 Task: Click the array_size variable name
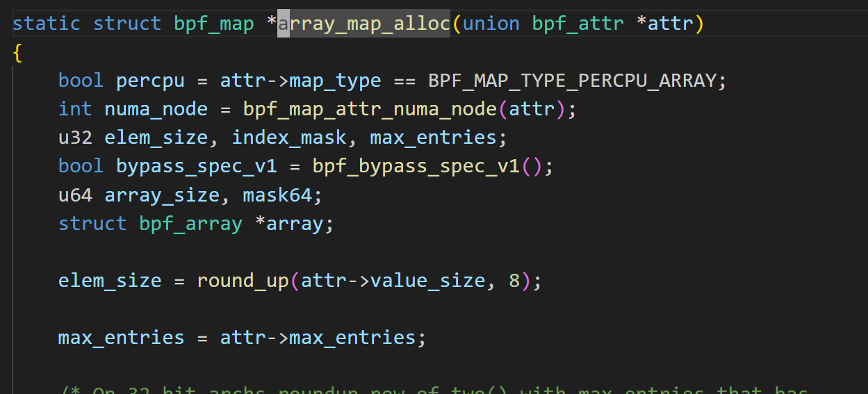[x=161, y=195]
